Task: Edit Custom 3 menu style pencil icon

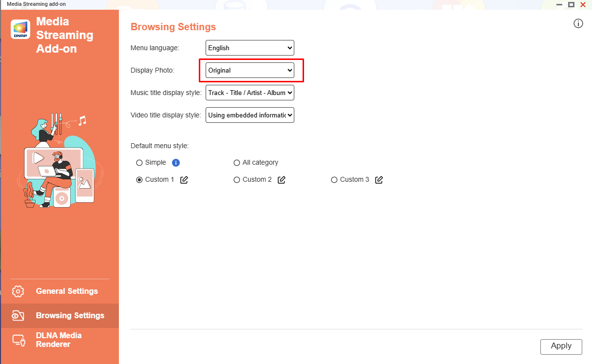Action: tap(379, 180)
